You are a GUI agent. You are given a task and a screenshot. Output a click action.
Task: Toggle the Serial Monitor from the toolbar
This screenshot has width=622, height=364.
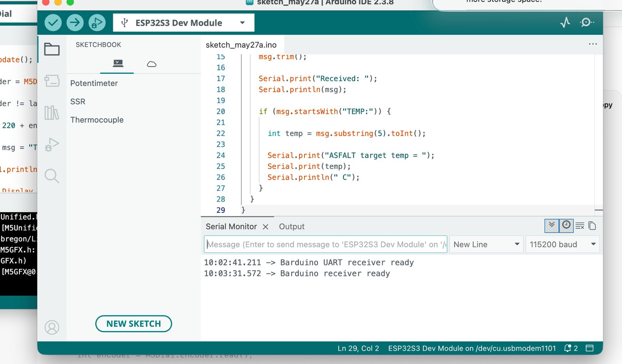pyautogui.click(x=587, y=23)
